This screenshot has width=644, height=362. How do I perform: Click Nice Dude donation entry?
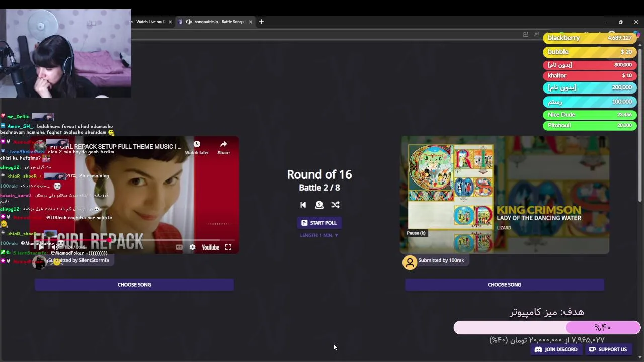pos(589,115)
